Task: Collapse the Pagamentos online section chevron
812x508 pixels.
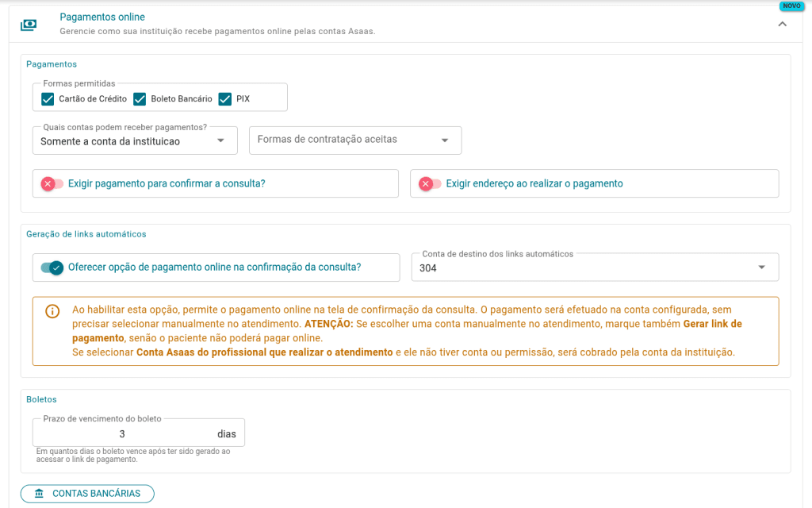Action: (x=783, y=24)
